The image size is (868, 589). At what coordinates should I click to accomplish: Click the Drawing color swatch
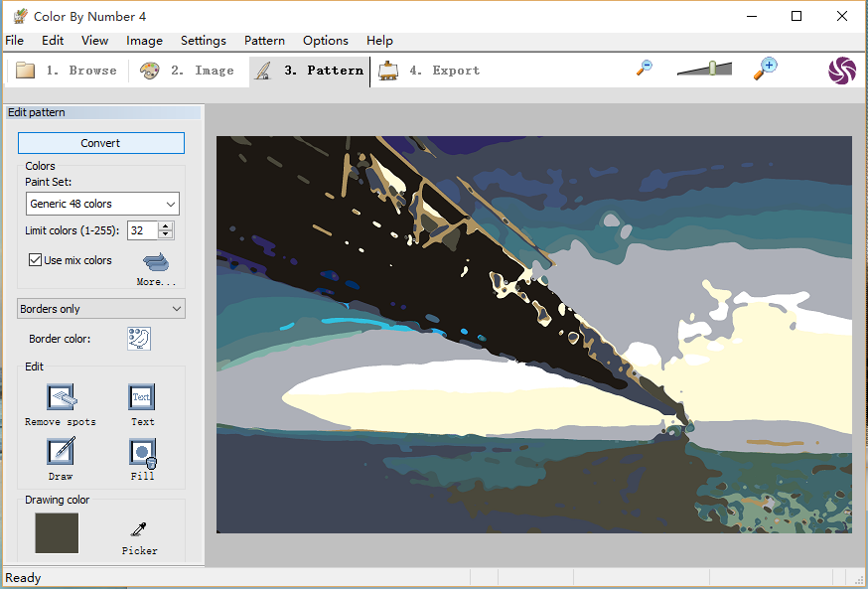point(57,533)
